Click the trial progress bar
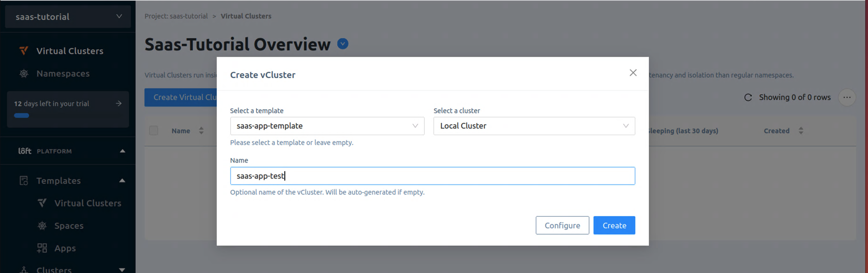 point(22,116)
